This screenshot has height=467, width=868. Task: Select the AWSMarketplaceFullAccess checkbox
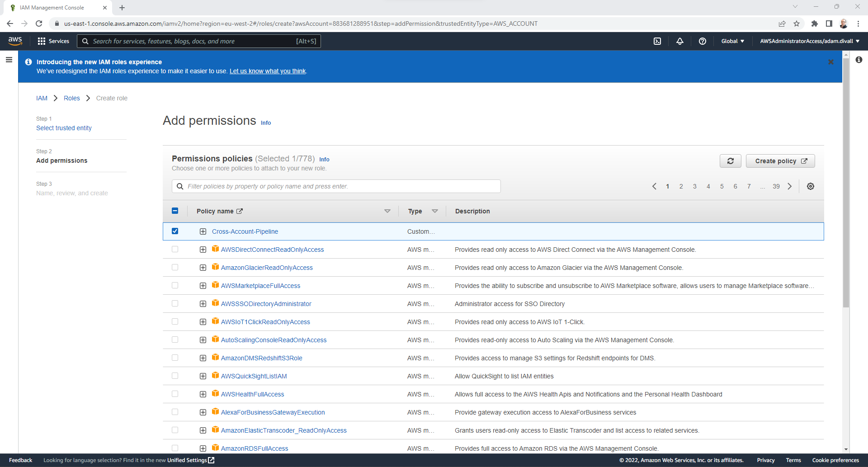tap(175, 285)
